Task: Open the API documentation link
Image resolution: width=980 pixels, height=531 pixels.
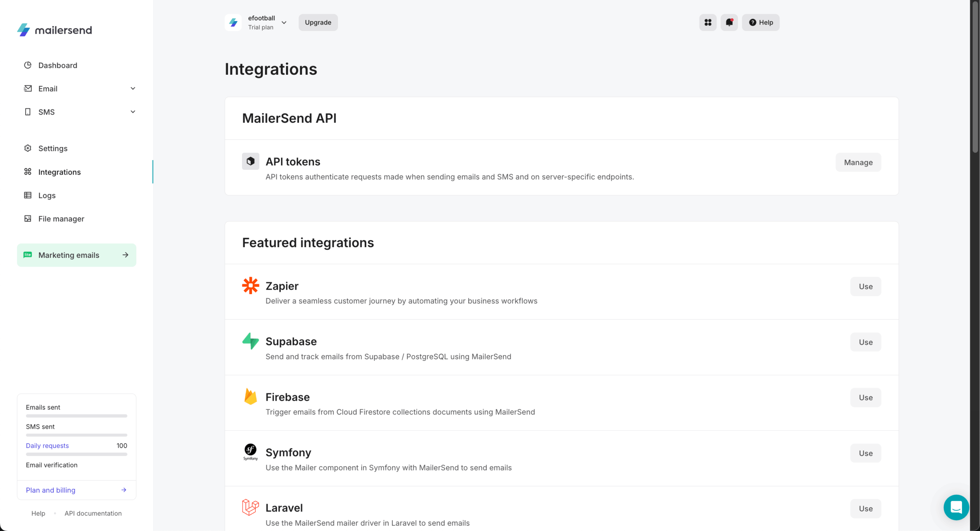Action: coord(93,513)
